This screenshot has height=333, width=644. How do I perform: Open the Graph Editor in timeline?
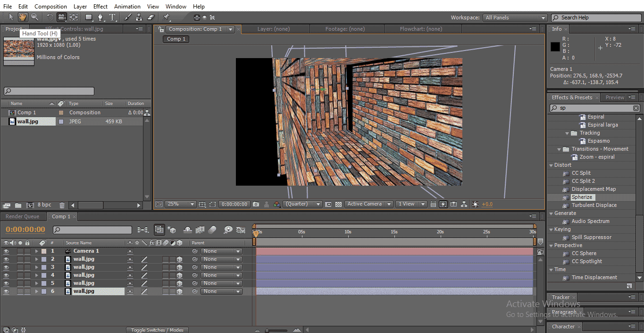pos(241,230)
